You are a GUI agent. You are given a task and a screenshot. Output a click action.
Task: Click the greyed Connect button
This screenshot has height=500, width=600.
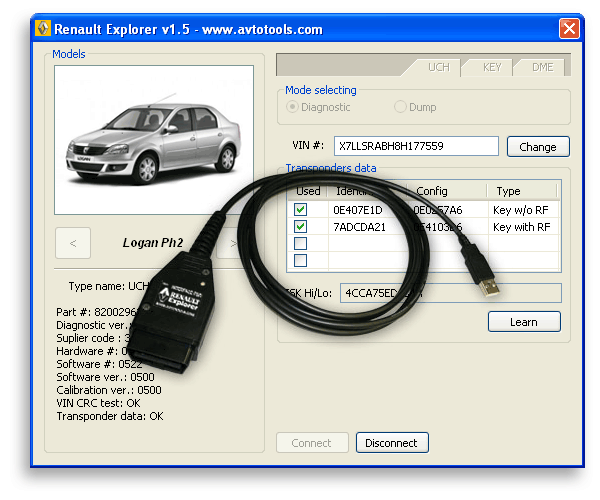click(312, 443)
